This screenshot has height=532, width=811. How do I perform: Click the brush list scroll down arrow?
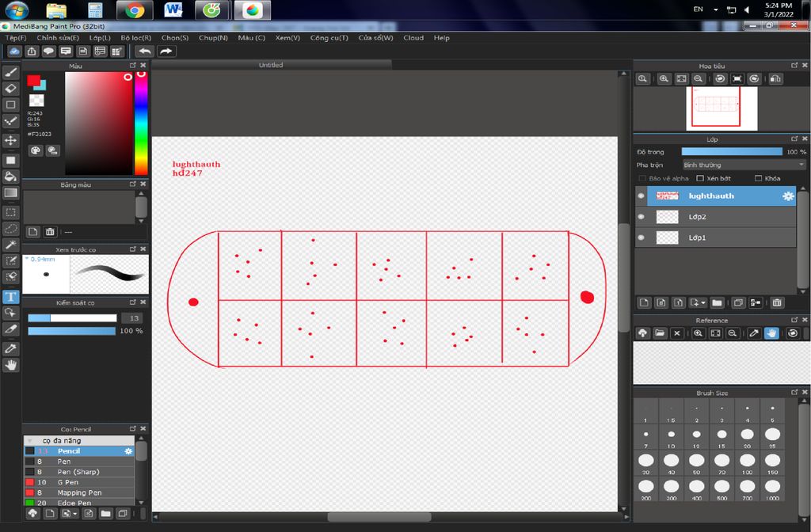pos(141,502)
